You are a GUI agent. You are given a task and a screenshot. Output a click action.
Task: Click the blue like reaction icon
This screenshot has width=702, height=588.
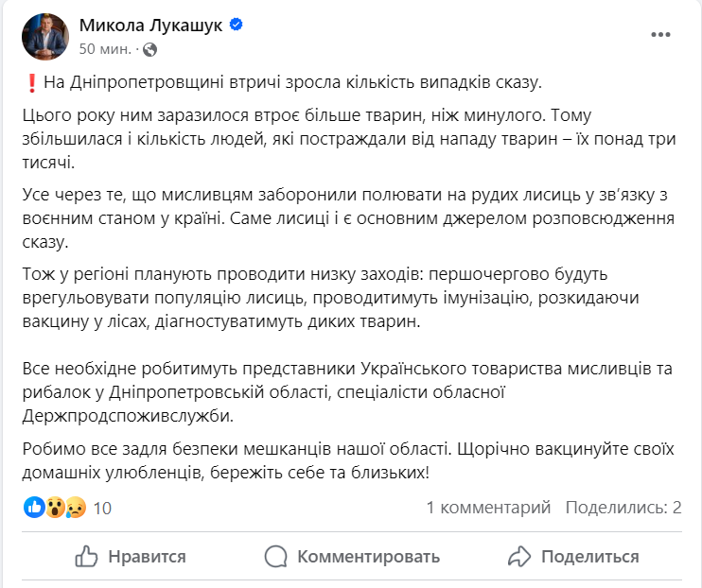point(34,508)
